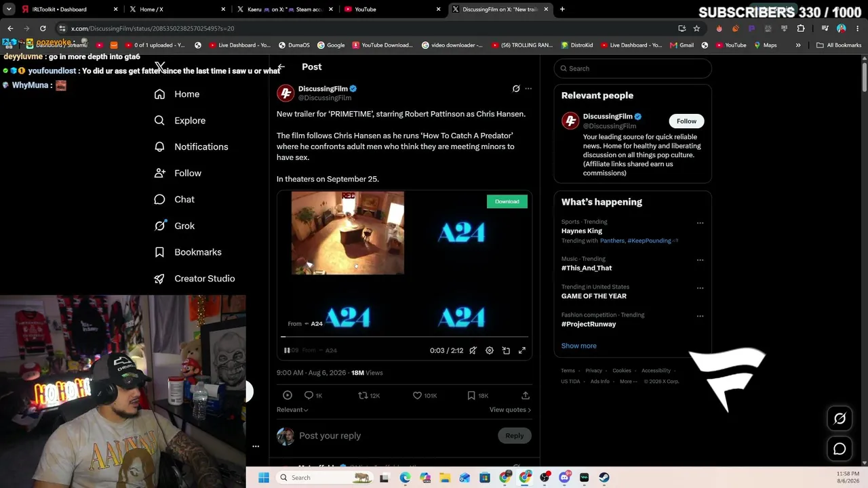The image size is (868, 488).
Task: Enter fullscreen on the video player
Action: click(522, 350)
